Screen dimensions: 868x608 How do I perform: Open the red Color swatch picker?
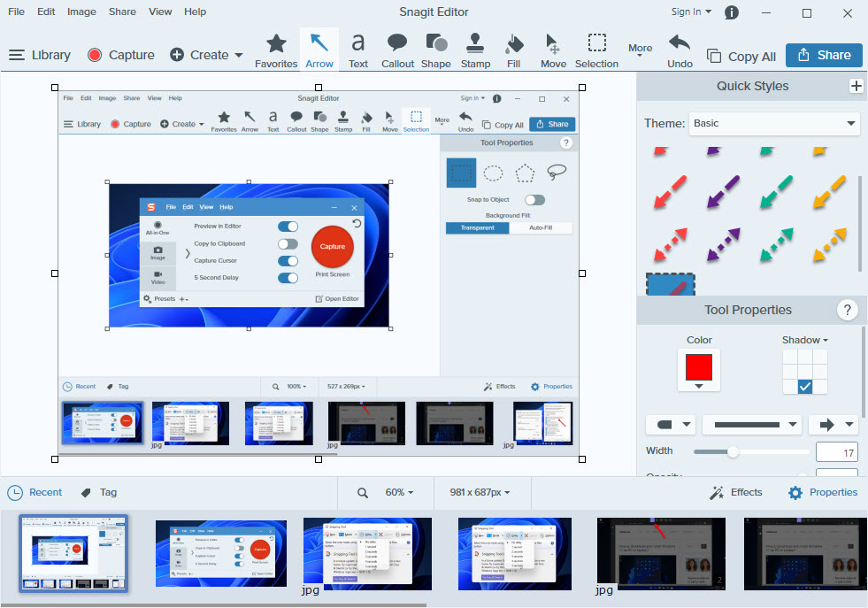tap(699, 369)
